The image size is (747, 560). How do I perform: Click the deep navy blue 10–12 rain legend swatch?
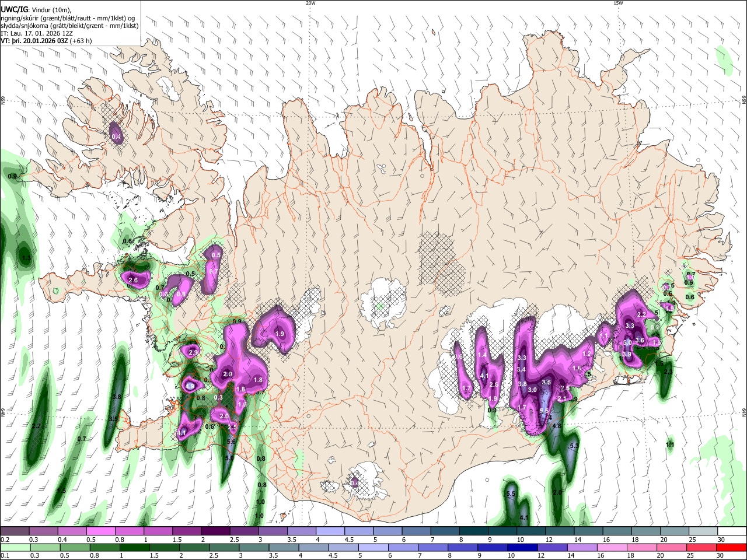point(522,547)
